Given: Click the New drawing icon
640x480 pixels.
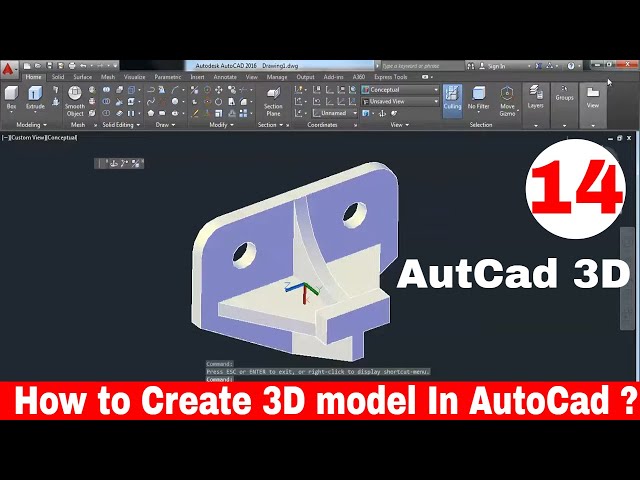Looking at the screenshot, I should pyautogui.click(x=27, y=66).
